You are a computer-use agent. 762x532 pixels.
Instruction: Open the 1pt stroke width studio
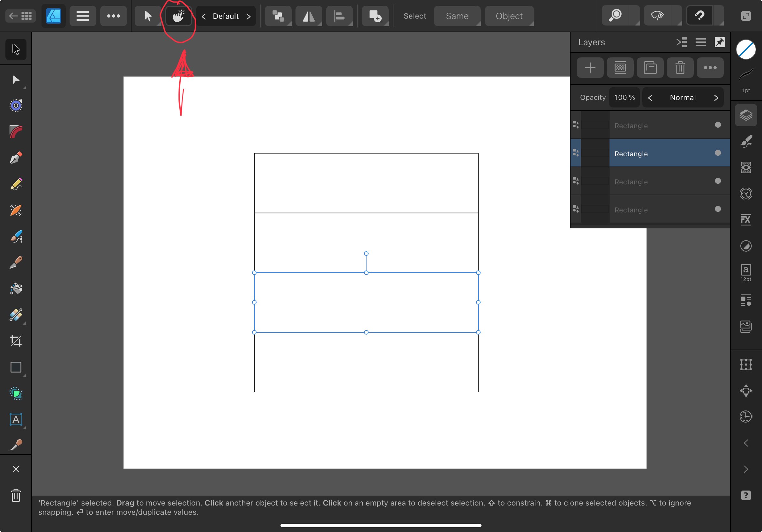746,80
